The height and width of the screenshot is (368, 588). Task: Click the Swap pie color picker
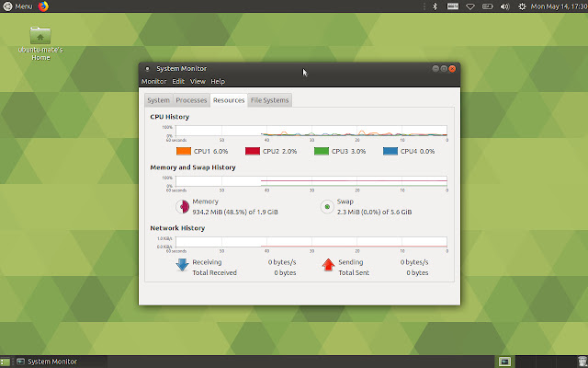(x=327, y=206)
